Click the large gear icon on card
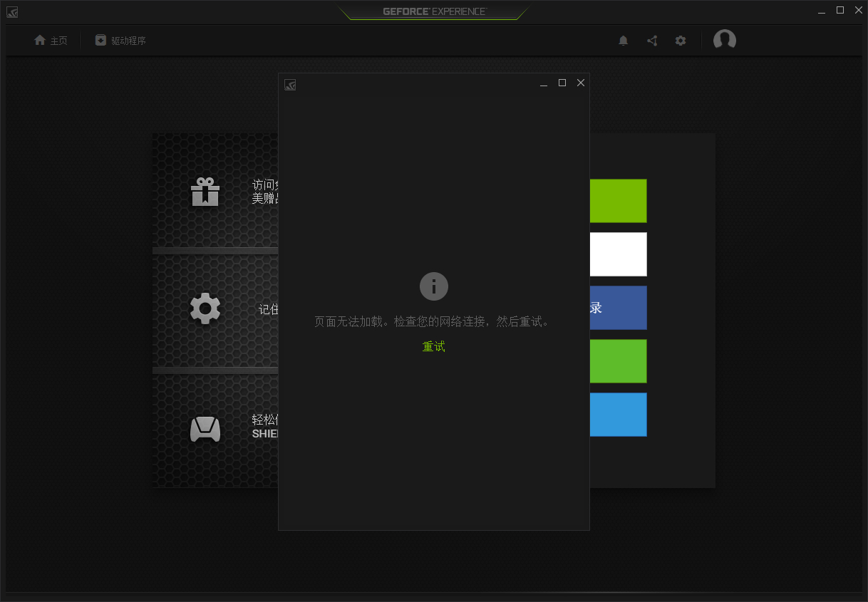Screen dimensions: 868x602 [x=205, y=308]
